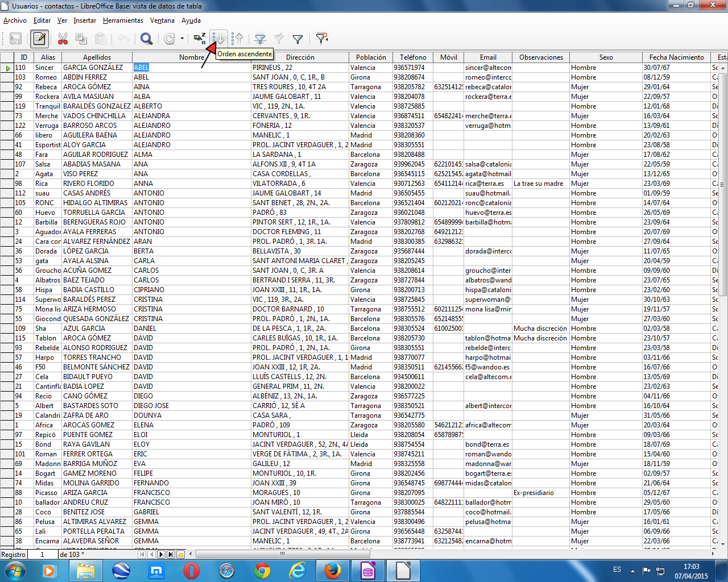
Task: Open LibreOffice Base taskbar icon
Action: pyautogui.click(x=368, y=571)
